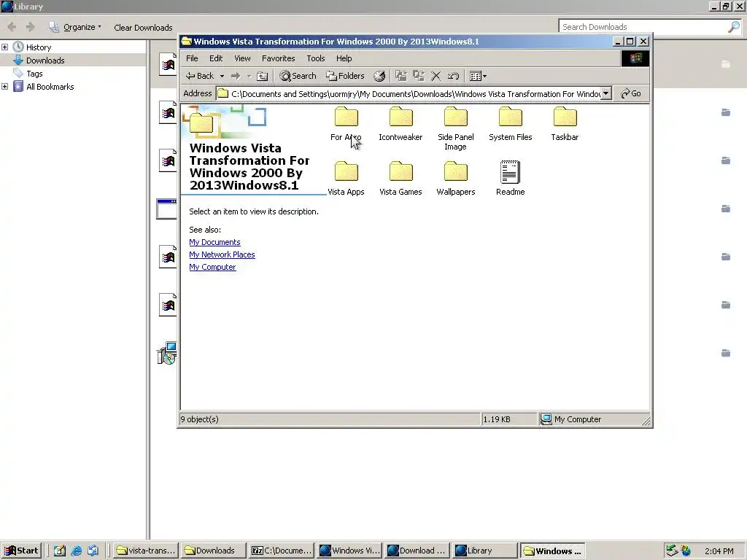The image size is (747, 560).
Task: Open the Start menu
Action: pos(21,551)
